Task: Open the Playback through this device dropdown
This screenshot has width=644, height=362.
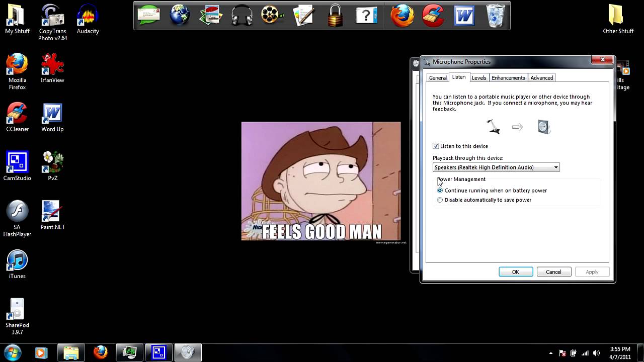Action: pos(496,167)
